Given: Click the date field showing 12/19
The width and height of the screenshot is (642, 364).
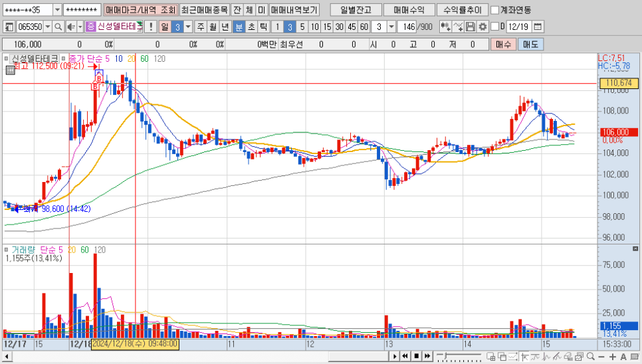Looking at the screenshot, I should pos(519,27).
